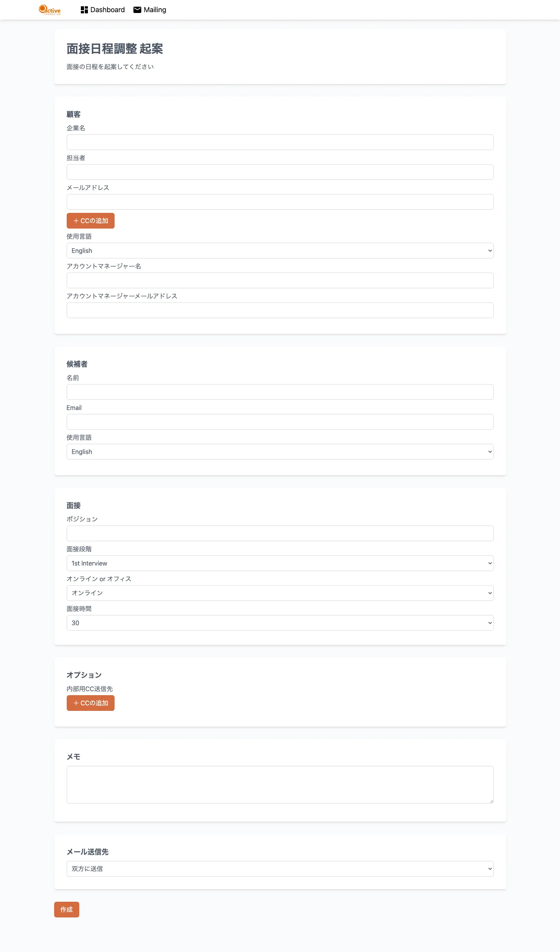Open the オンライン or オフィス dropdown
Screen dimensions: 560x952
coord(280,593)
